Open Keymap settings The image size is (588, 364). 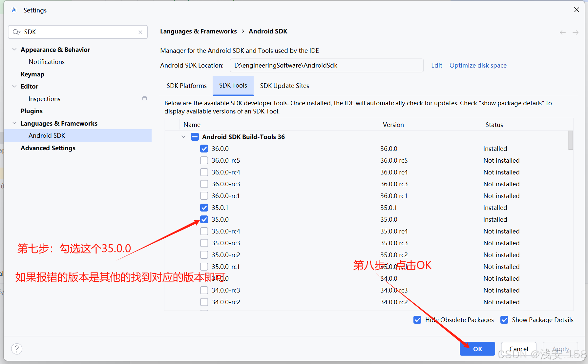(32, 74)
